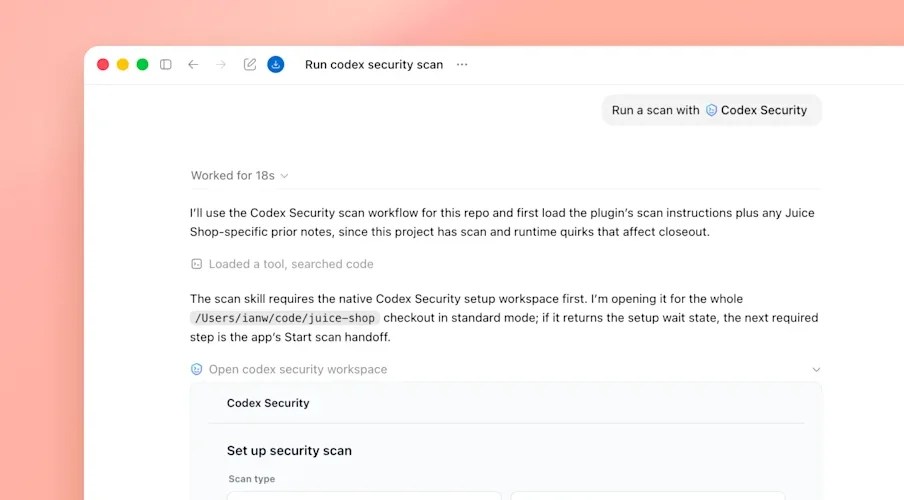Click the Run a scan with Codex Security message
This screenshot has width=904, height=500.
[711, 110]
